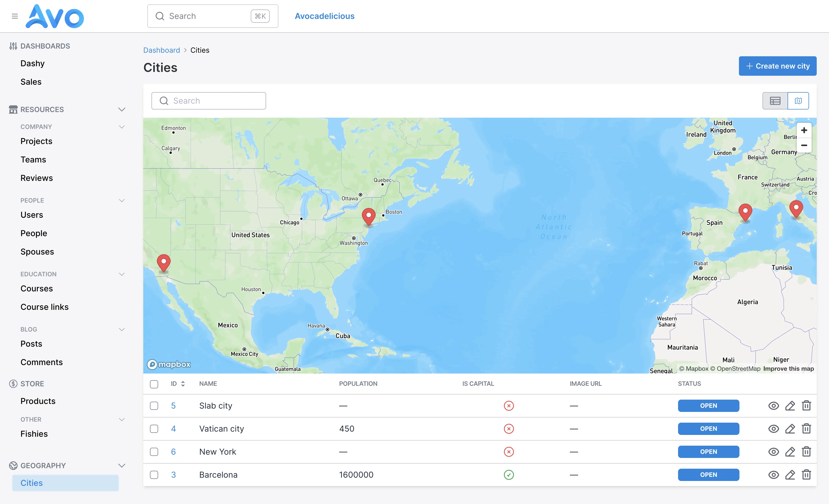Check the Vatican city row checkbox
This screenshot has height=504, width=829.
[x=154, y=429]
